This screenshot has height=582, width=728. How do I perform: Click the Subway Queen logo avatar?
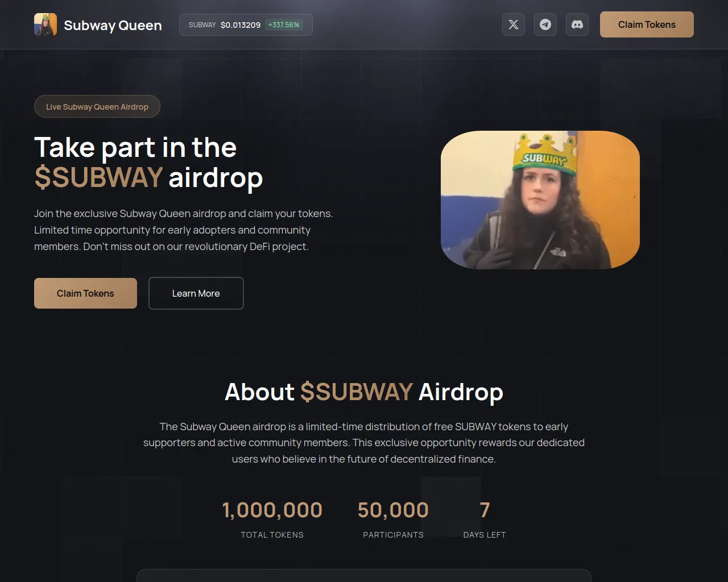click(45, 25)
